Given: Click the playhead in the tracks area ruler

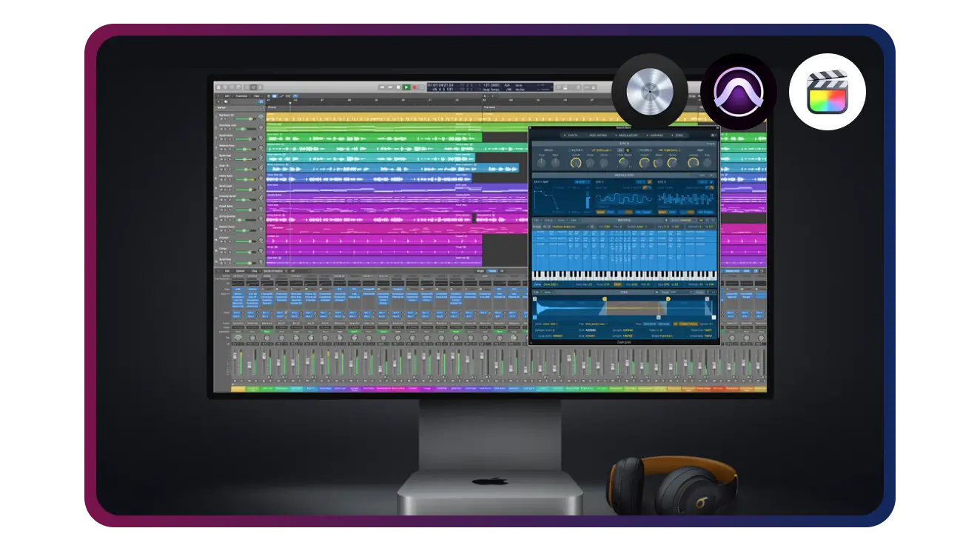Looking at the screenshot, I should pos(290,102).
